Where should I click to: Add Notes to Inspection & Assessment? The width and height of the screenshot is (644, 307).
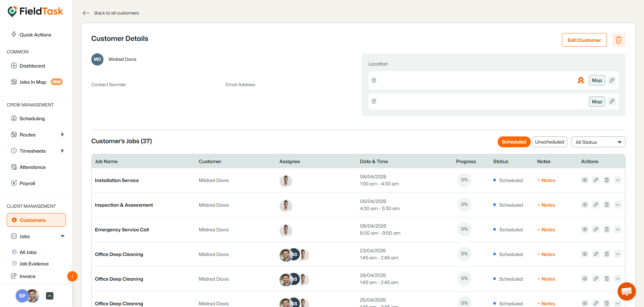[x=546, y=205]
